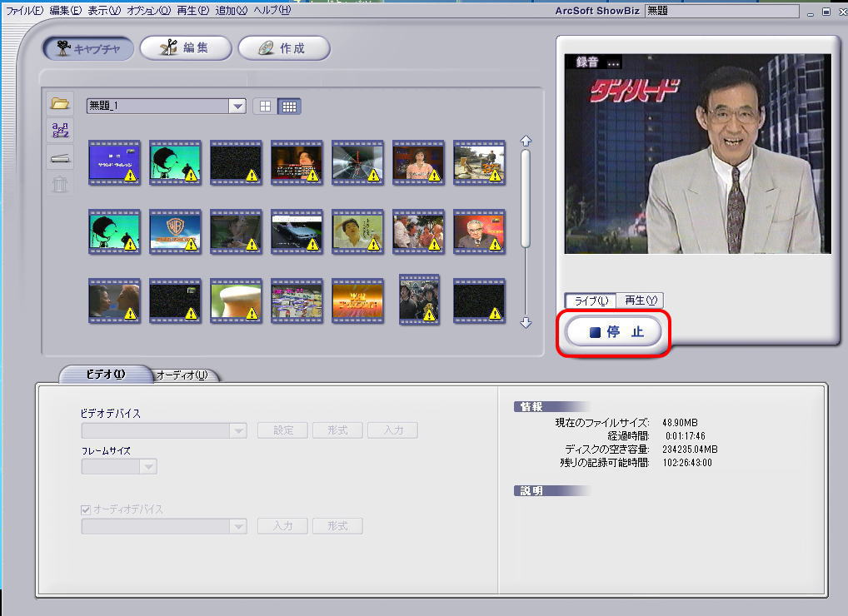Switch to small thumbnail grid view

pos(289,107)
